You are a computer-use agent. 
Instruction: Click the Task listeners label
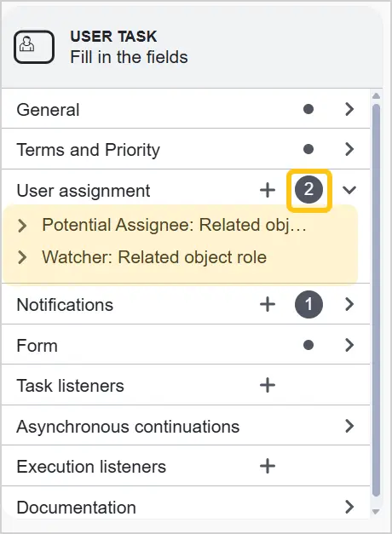70,386
